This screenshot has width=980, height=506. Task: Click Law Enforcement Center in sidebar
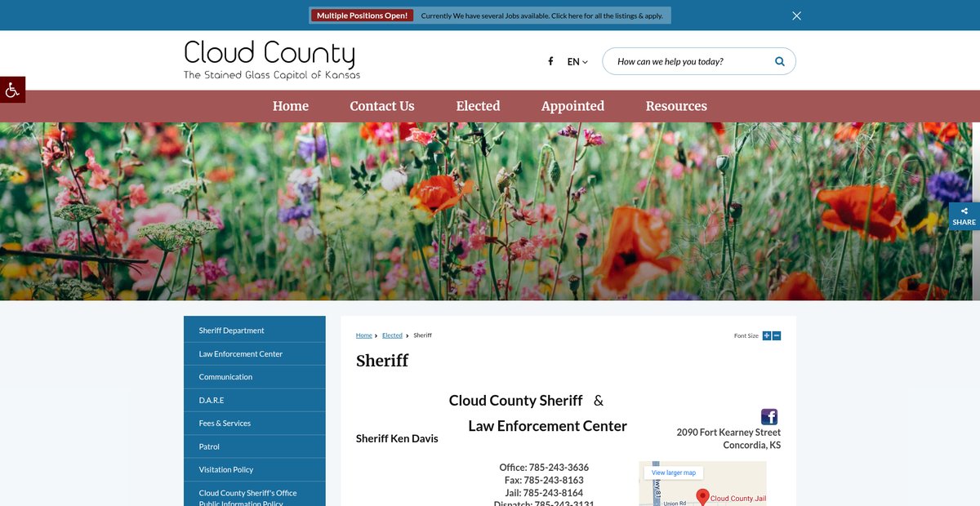(x=255, y=354)
